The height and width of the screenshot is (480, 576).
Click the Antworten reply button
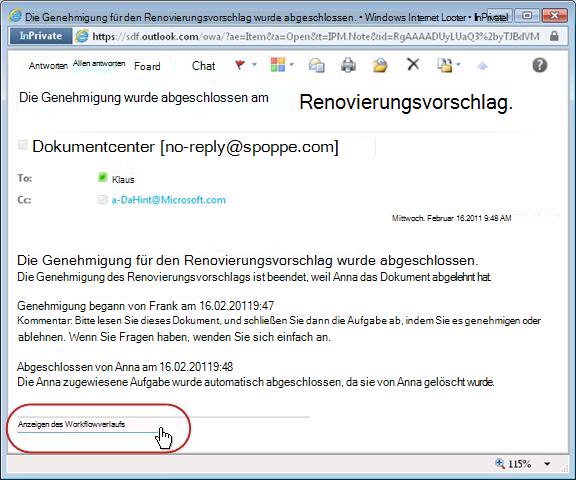tap(48, 66)
